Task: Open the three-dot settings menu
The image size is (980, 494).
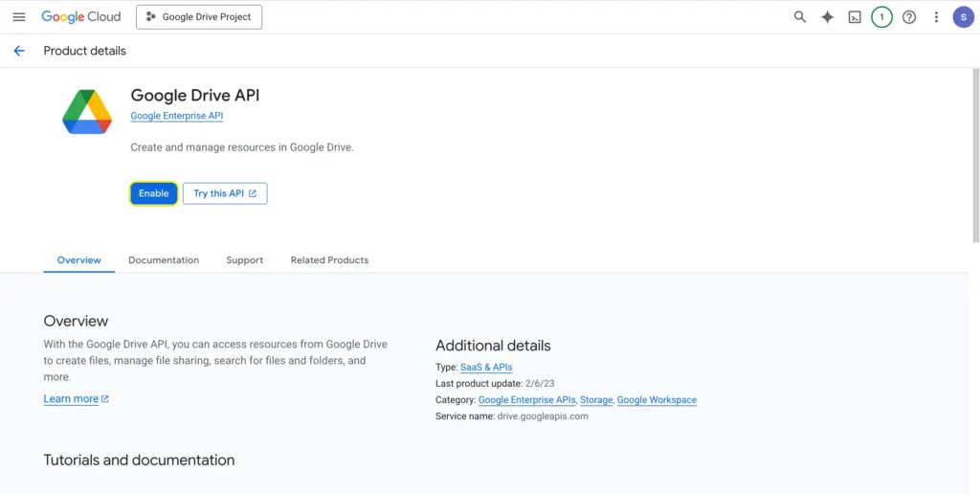Action: [936, 17]
